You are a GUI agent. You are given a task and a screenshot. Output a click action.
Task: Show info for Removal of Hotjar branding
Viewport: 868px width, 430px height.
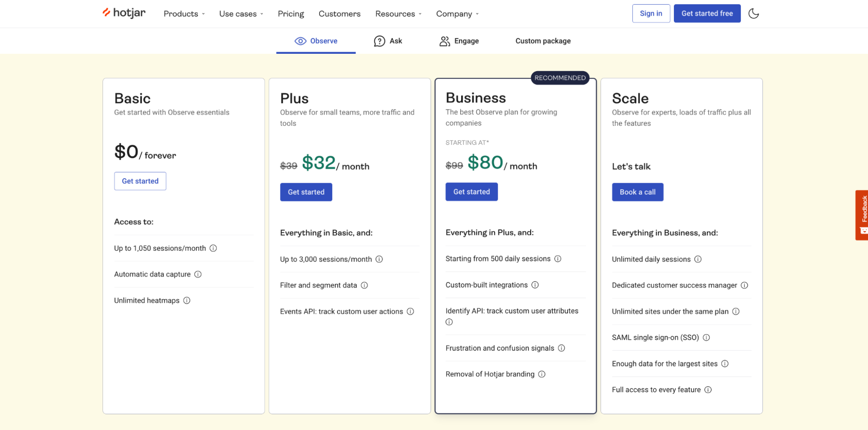(x=542, y=374)
